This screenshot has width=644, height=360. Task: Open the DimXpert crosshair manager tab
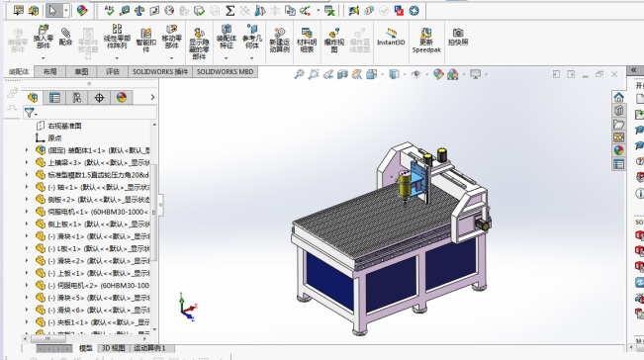point(99,98)
